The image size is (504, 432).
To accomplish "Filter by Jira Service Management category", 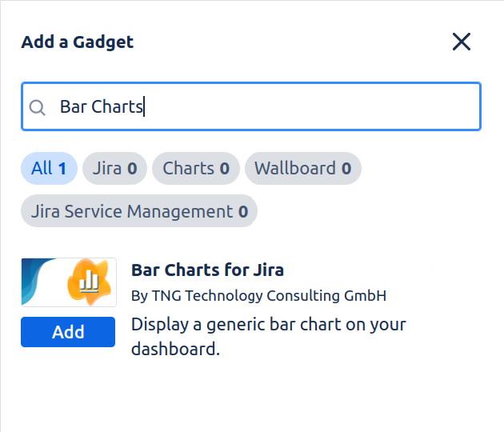I will coord(139,211).
